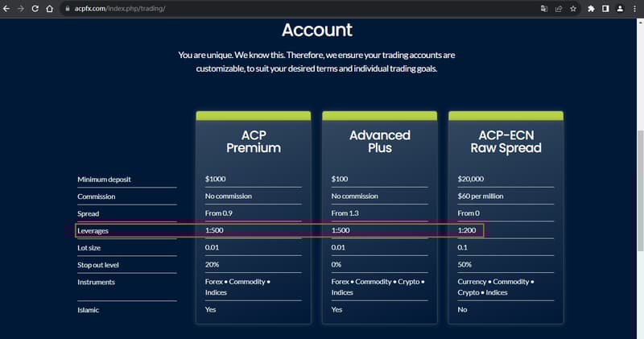Click the browser forward arrow
This screenshot has height=339, width=644.
click(x=21, y=8)
